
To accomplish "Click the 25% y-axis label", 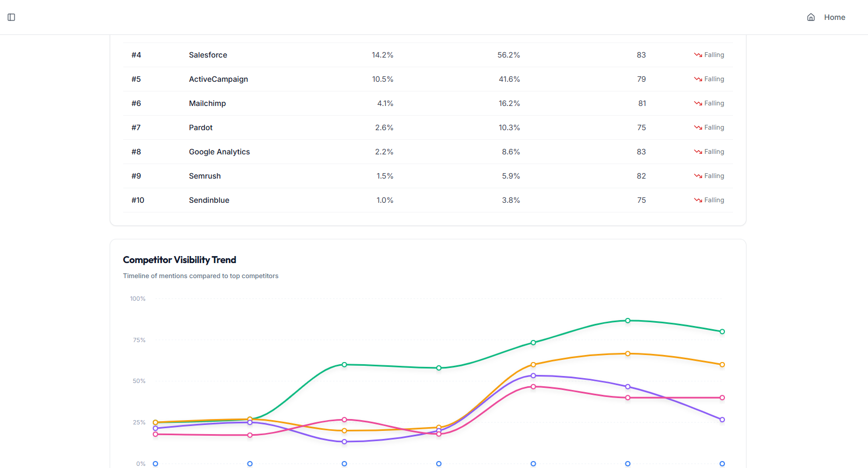I will (x=139, y=422).
